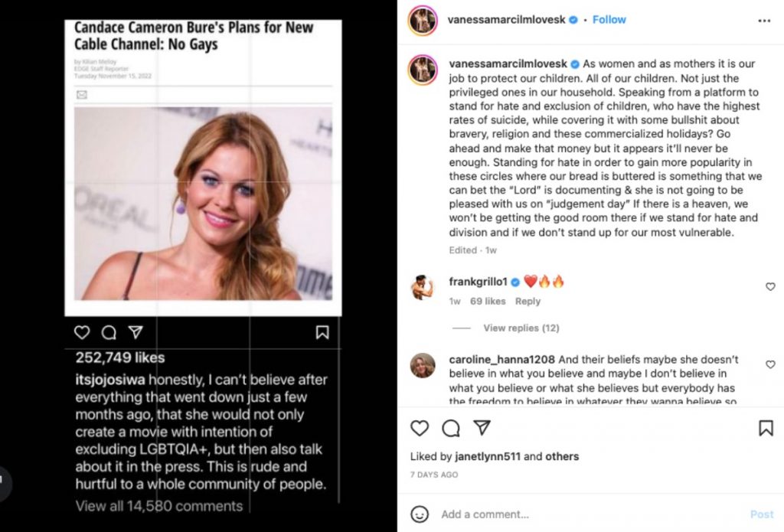Save post with the bookmark icon
The image size is (784, 532).
click(766, 428)
